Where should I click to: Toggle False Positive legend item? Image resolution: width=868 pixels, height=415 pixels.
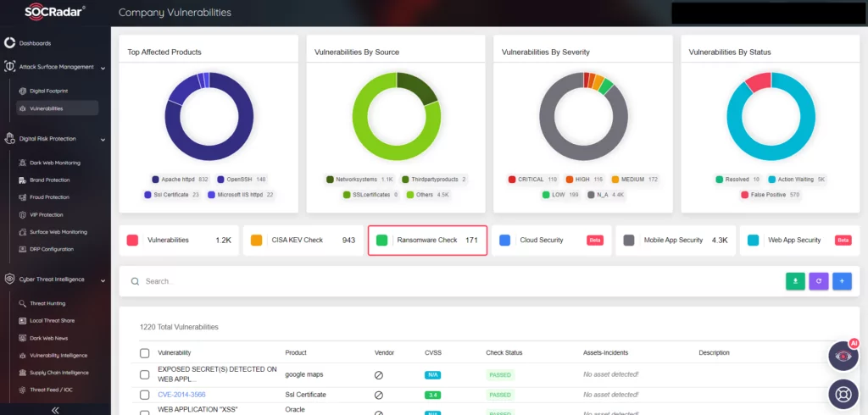tap(771, 195)
